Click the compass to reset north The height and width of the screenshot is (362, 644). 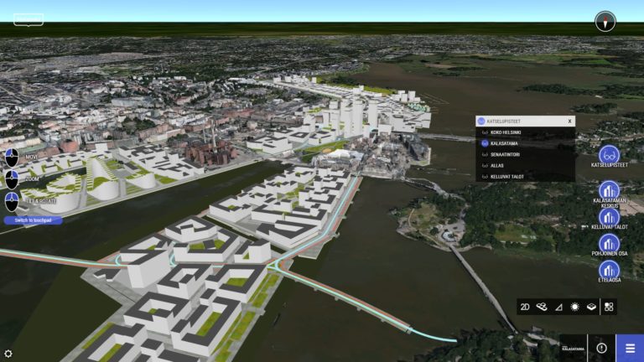click(605, 21)
